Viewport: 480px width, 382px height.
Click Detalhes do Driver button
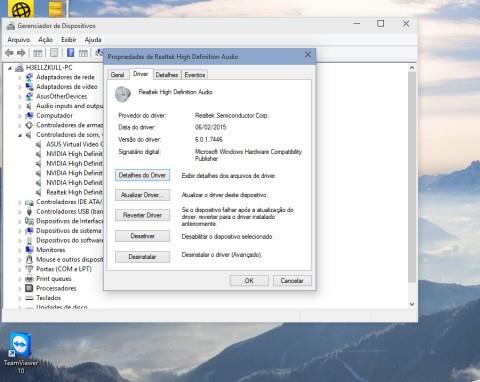point(142,175)
